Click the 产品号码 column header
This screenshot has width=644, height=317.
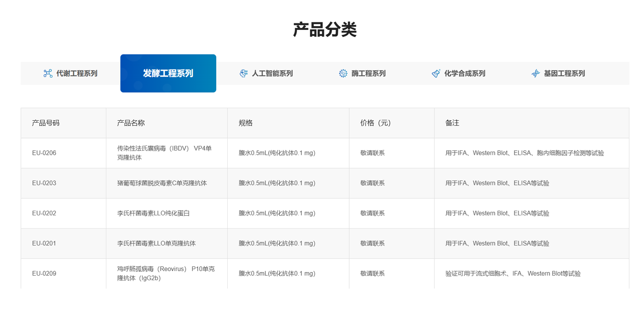click(46, 123)
